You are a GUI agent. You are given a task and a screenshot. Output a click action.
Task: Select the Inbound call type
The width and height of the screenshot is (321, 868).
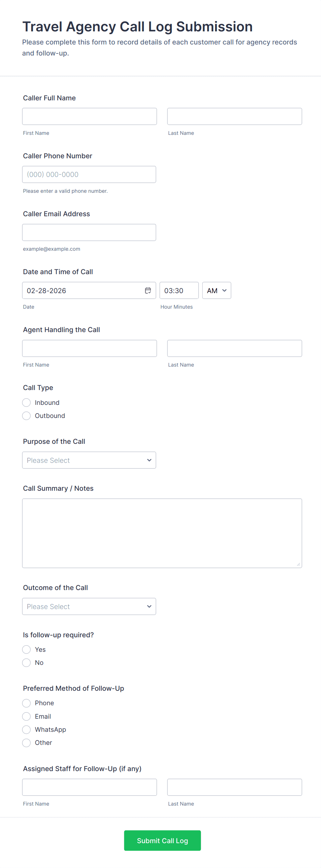tap(27, 402)
